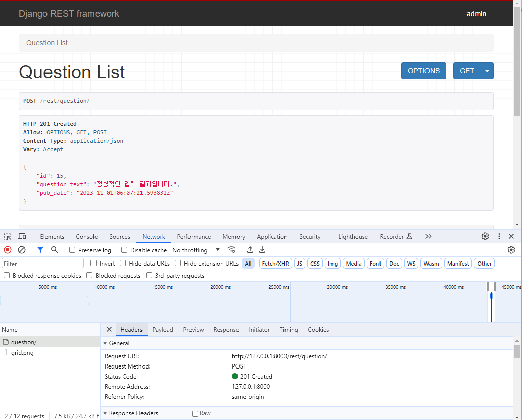The width and height of the screenshot is (522, 420).
Task: Open the admin user menu
Action: [x=476, y=14]
